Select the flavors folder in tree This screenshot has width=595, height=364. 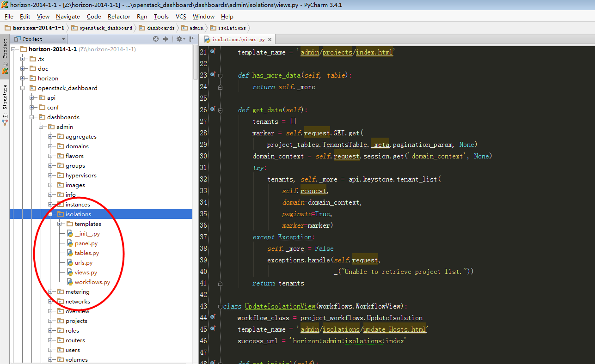[x=74, y=156]
